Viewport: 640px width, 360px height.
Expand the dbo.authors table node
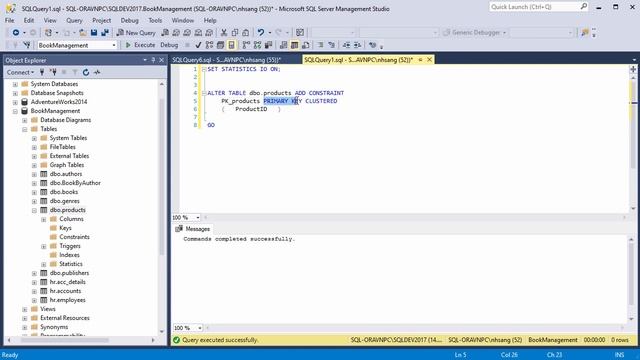(x=34, y=174)
